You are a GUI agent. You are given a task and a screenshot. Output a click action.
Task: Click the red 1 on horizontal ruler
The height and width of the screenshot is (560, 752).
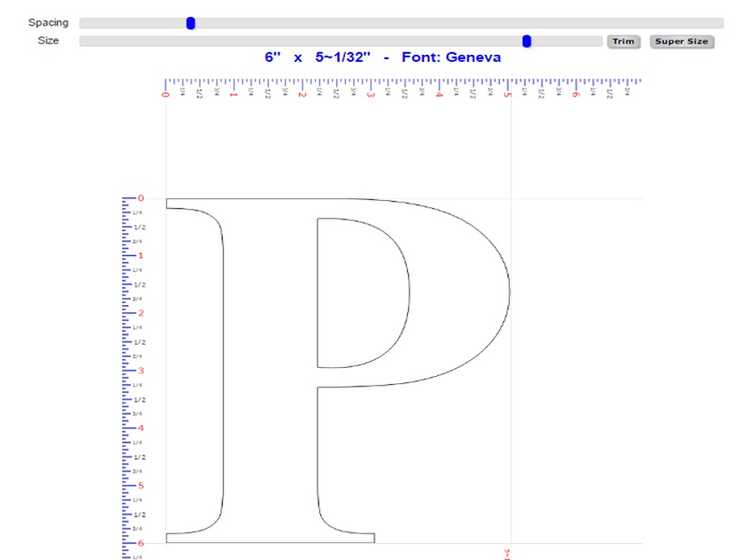(234, 95)
